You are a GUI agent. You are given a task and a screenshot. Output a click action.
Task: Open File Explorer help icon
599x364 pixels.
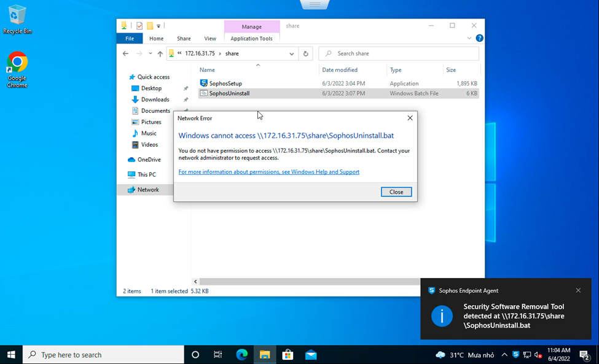click(x=479, y=38)
